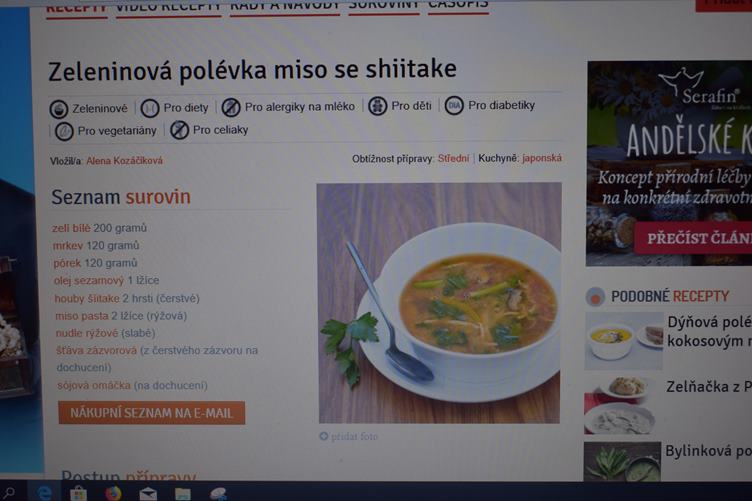Select the Pro diety icon
Screen dimensions: 752x501
(150, 108)
